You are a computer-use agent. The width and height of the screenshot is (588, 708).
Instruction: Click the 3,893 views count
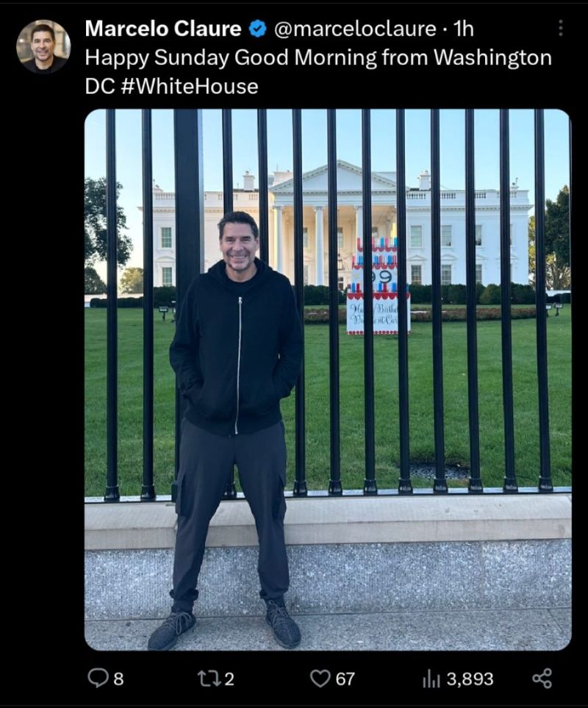point(470,679)
